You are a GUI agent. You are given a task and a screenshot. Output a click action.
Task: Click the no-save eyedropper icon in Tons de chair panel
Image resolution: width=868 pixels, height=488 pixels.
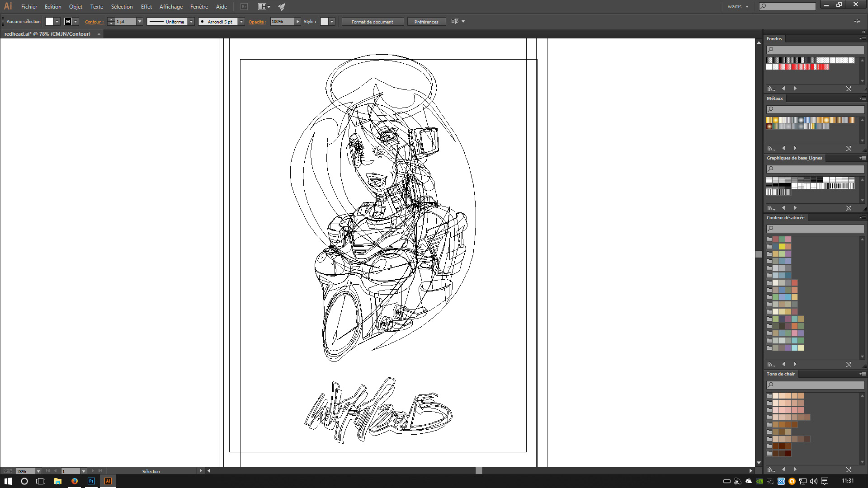click(849, 469)
